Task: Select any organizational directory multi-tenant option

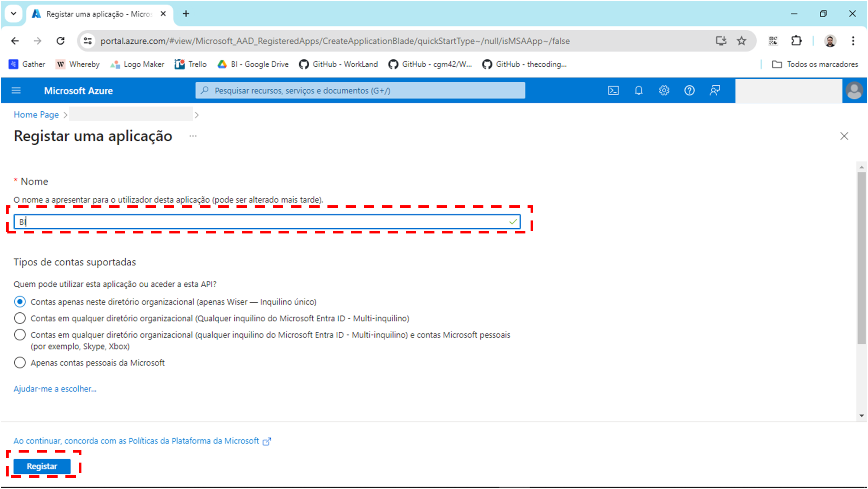Action: click(x=20, y=318)
